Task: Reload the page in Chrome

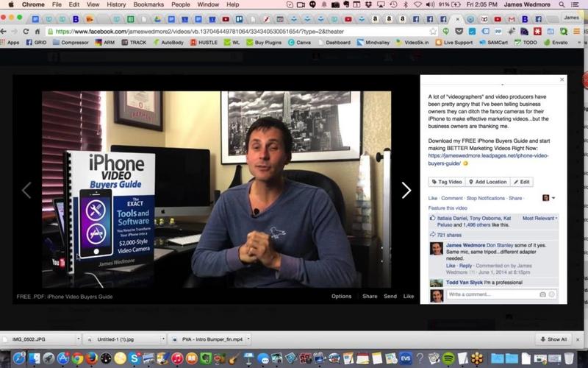Action: point(26,32)
